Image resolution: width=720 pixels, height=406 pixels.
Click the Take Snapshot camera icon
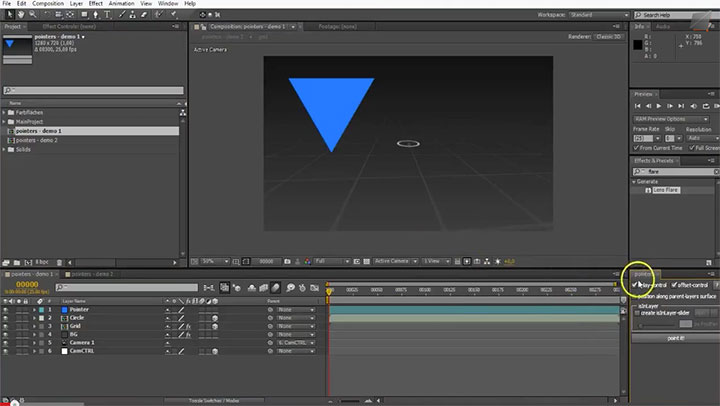click(287, 261)
